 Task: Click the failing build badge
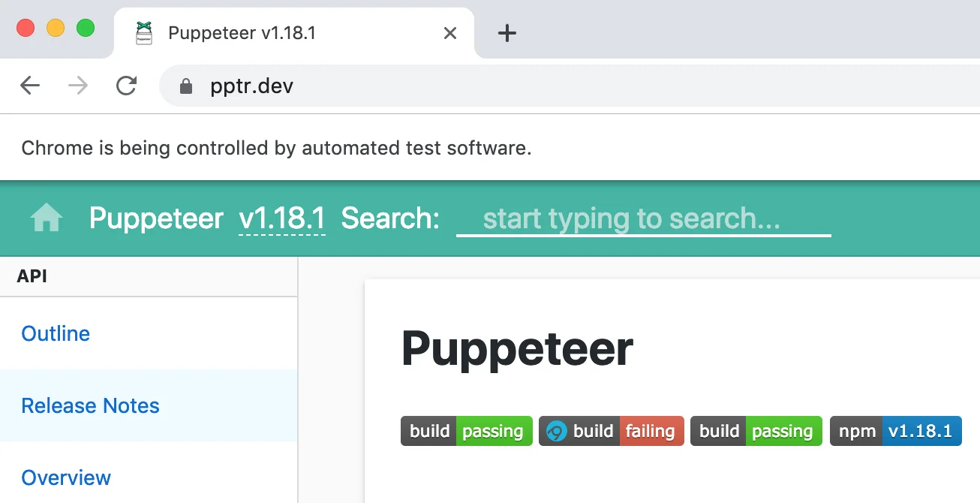(x=611, y=431)
